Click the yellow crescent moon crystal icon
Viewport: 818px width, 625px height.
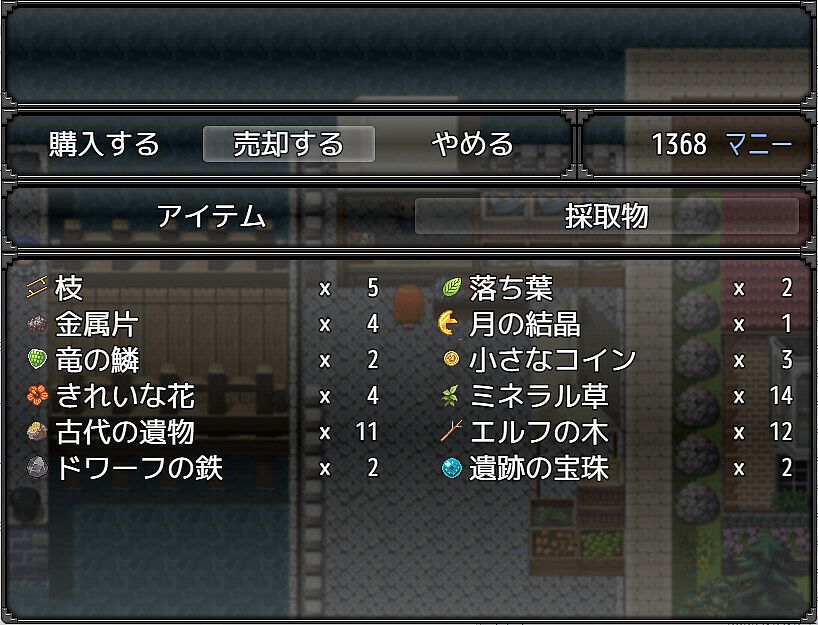point(448,323)
